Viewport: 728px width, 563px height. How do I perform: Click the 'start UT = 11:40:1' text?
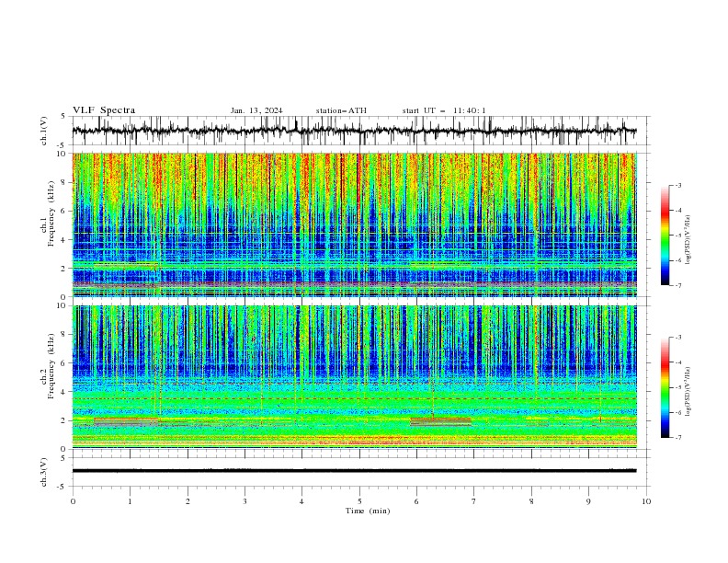tap(444, 110)
